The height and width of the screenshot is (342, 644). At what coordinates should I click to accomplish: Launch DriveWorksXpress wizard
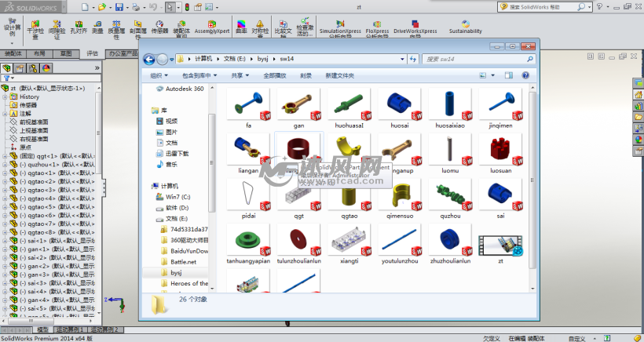pos(415,30)
